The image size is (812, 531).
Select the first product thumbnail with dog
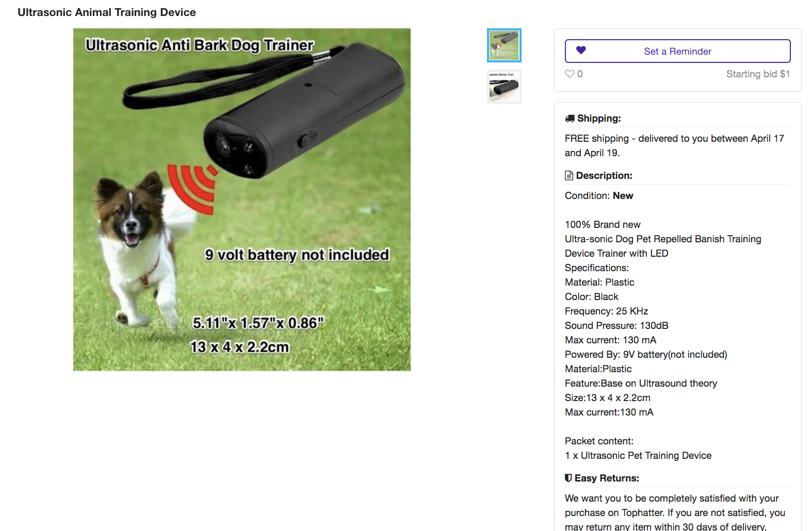click(x=504, y=45)
